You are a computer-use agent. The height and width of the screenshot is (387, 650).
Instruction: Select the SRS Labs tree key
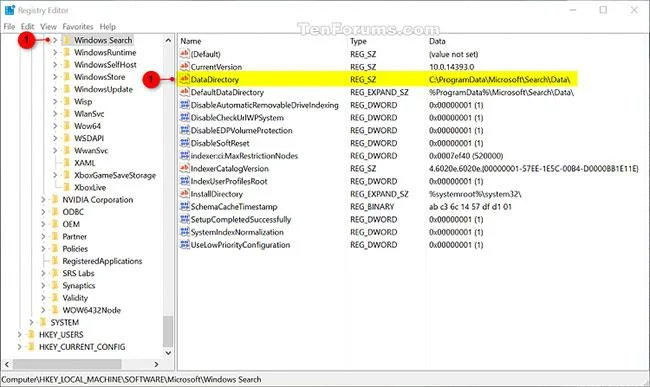pyautogui.click(x=78, y=273)
